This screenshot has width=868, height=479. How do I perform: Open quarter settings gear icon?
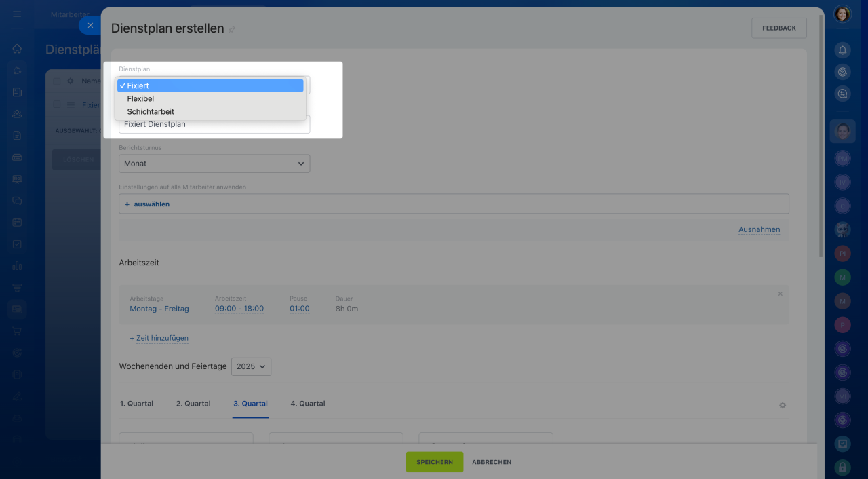click(x=782, y=405)
